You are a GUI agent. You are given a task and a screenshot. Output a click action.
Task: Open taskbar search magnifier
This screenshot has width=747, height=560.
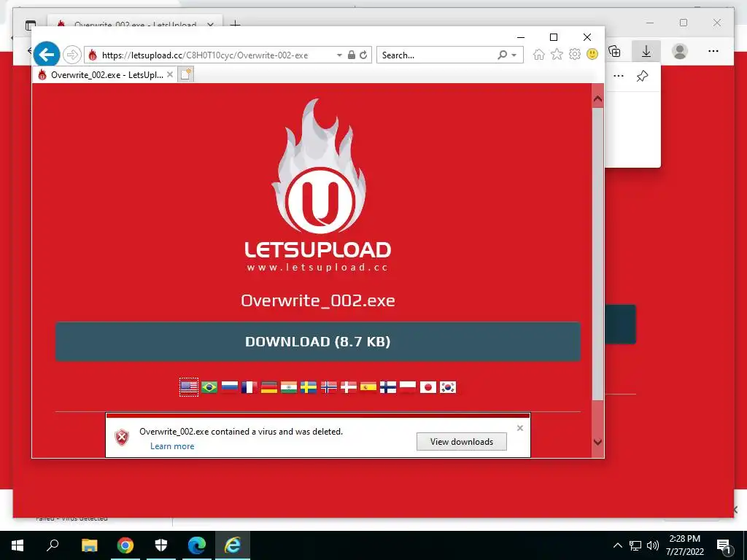click(x=53, y=545)
